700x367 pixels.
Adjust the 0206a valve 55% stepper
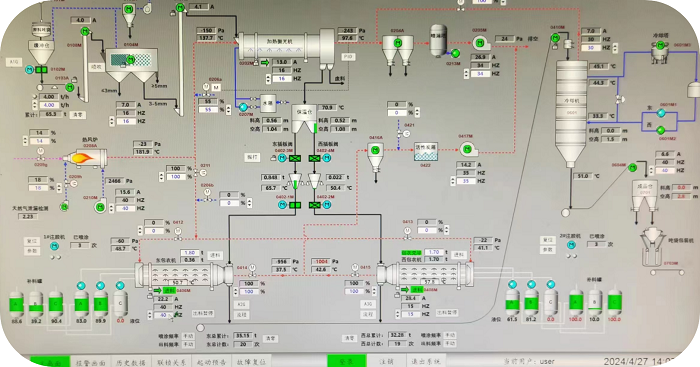click(228, 109)
